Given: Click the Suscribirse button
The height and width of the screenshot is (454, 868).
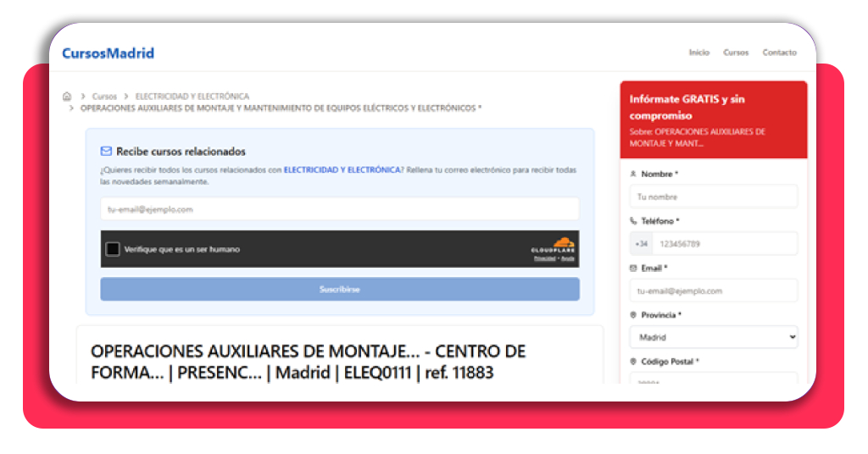Looking at the screenshot, I should [340, 289].
